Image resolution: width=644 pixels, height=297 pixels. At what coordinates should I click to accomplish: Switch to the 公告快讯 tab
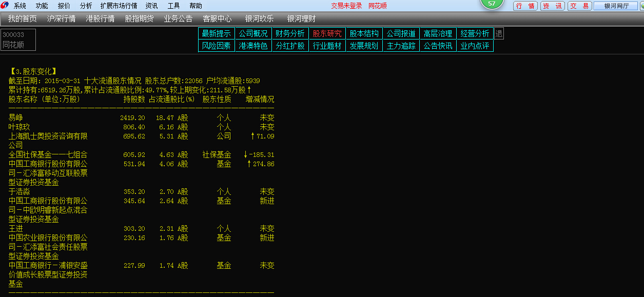coord(438,46)
